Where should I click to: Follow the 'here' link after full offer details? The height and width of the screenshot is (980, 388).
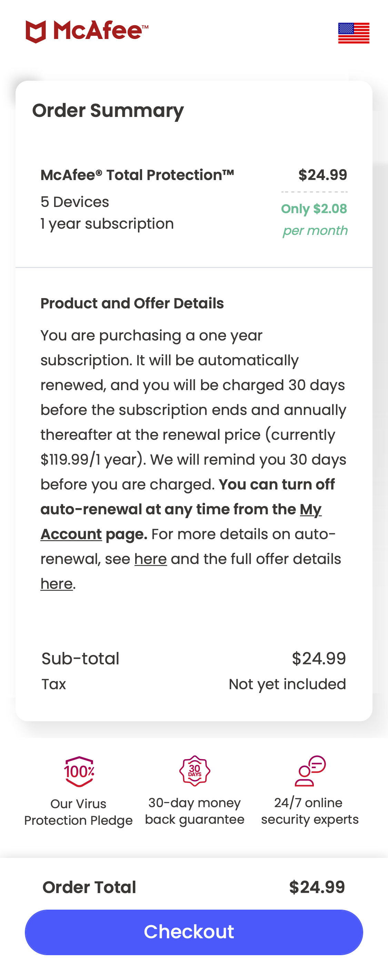[x=56, y=584]
